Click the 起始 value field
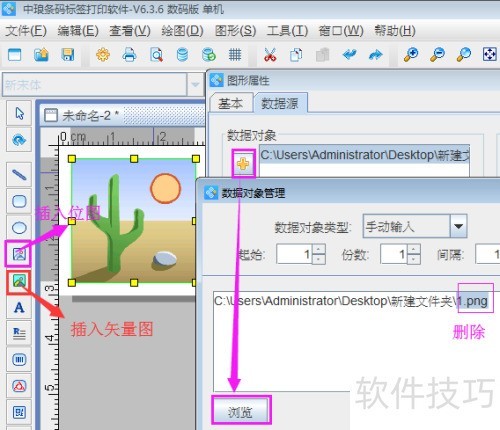The width and height of the screenshot is (500, 430). (294, 254)
